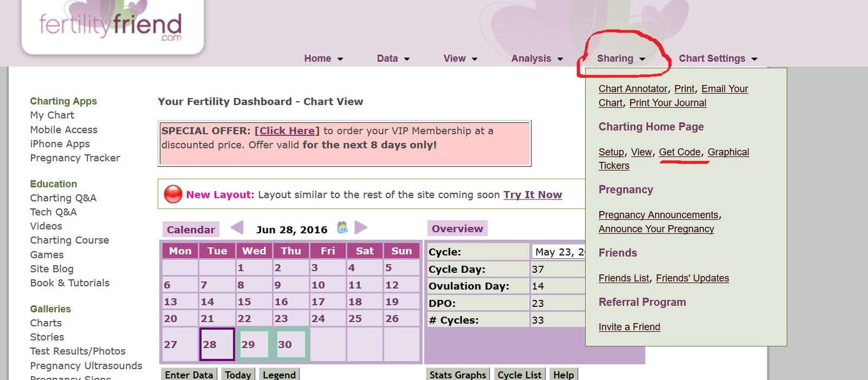Click the next month arrow icon

click(x=361, y=228)
